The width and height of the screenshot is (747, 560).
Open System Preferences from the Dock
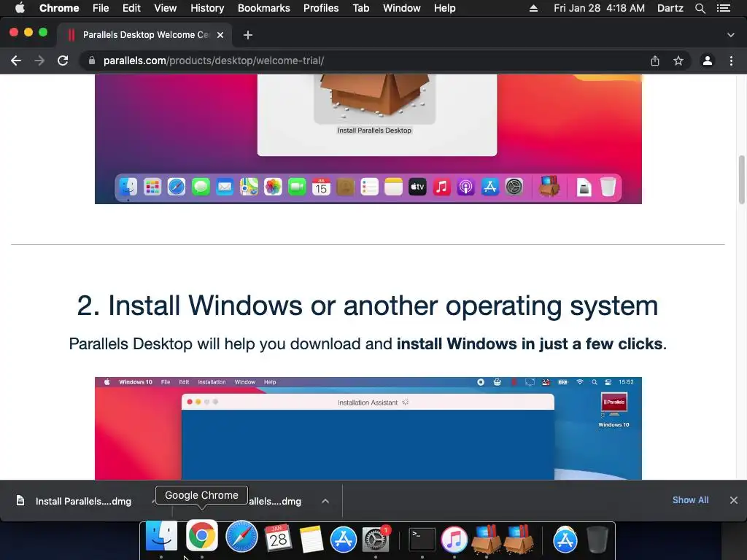(376, 539)
